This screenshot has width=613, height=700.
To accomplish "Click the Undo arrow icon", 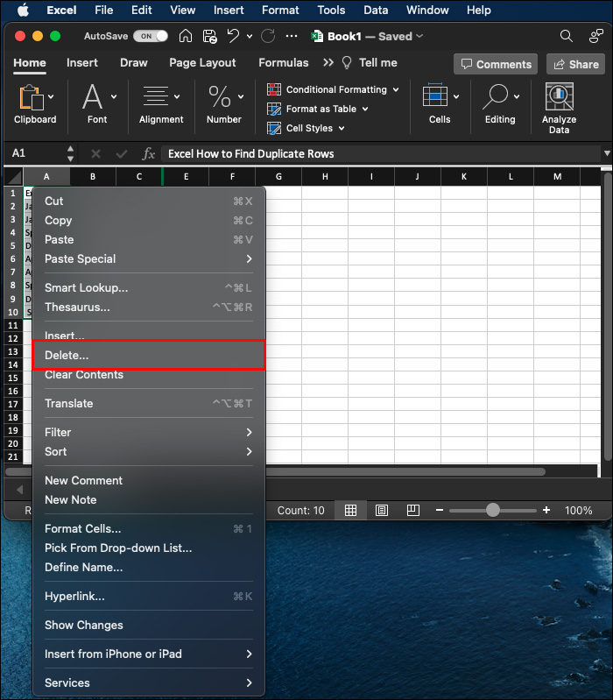I will point(233,36).
